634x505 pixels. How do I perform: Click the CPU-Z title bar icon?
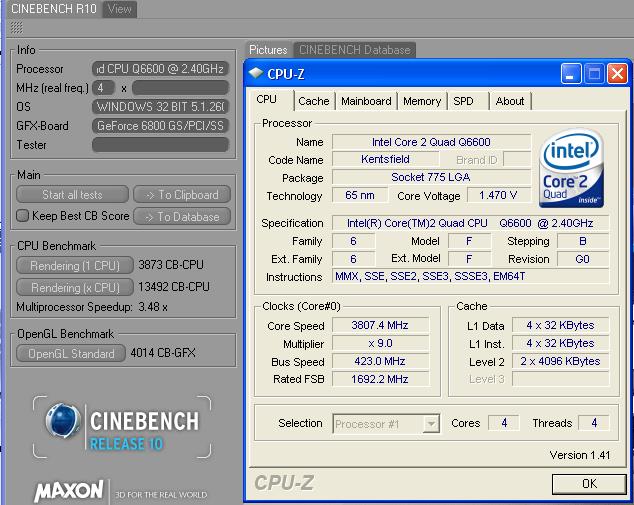point(256,74)
